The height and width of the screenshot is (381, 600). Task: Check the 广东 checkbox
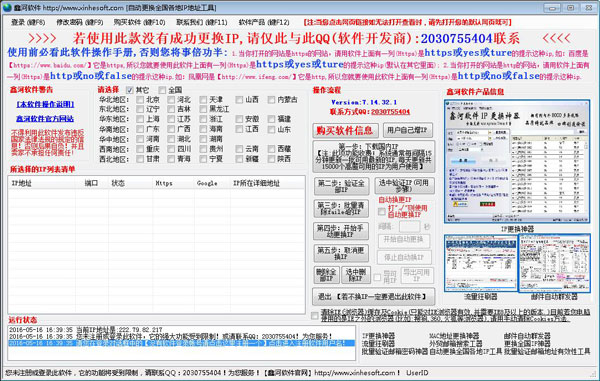point(140,129)
